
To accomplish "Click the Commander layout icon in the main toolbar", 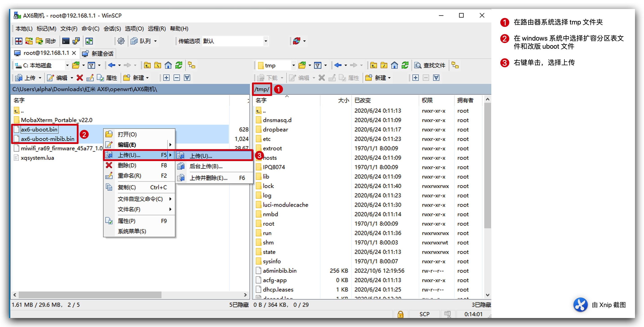I will tap(19, 41).
